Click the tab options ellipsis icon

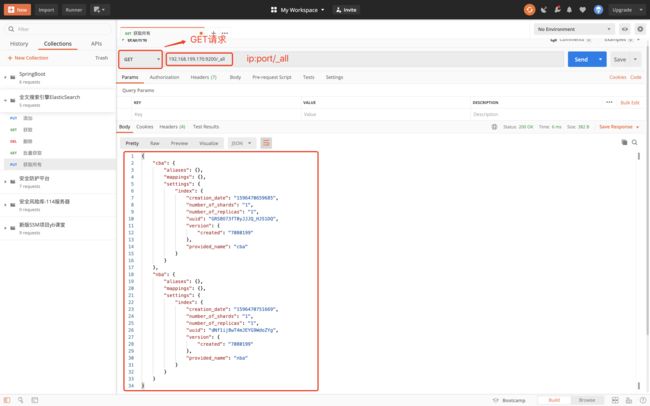225,33
